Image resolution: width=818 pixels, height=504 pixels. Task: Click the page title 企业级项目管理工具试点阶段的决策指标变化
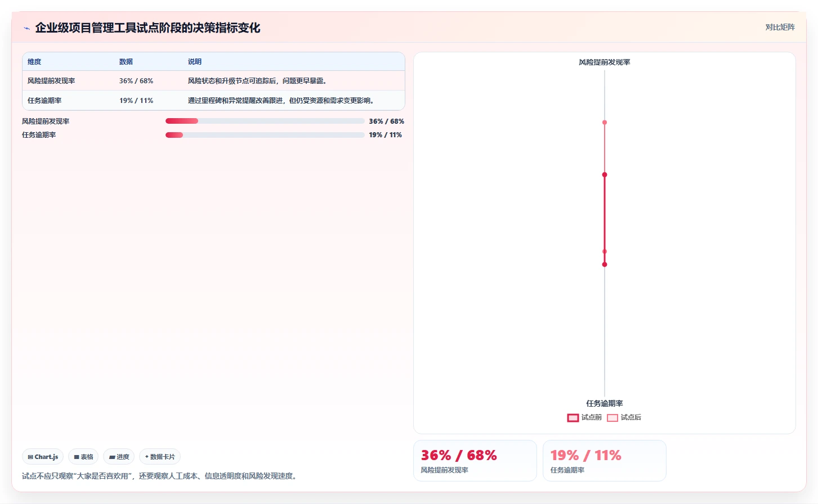tap(147, 28)
